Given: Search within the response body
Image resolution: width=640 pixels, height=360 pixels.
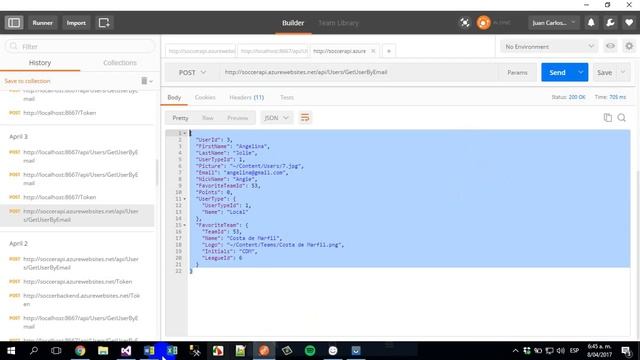Looking at the screenshot, I should (622, 118).
